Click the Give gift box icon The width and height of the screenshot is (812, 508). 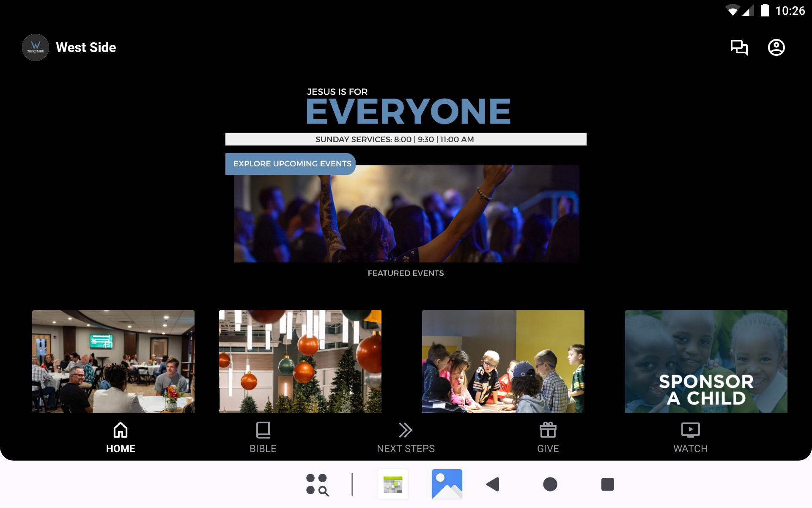click(x=548, y=430)
